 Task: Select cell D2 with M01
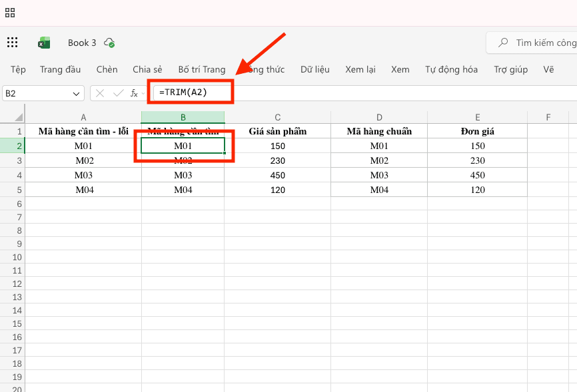coord(379,146)
